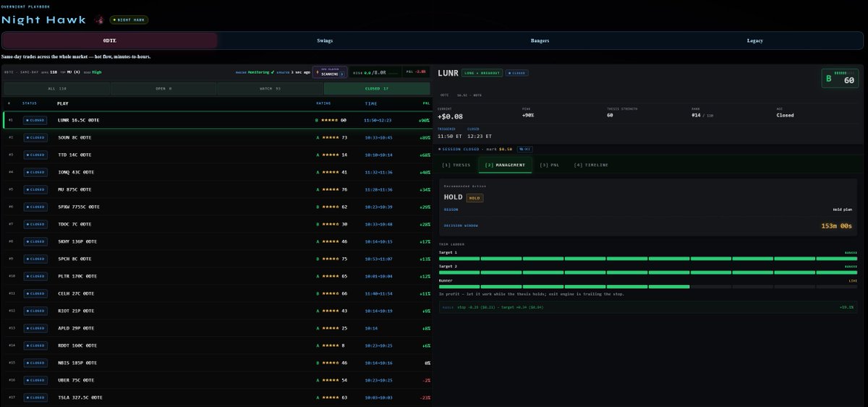Select the APLD 29P 0DTE play

217,328
